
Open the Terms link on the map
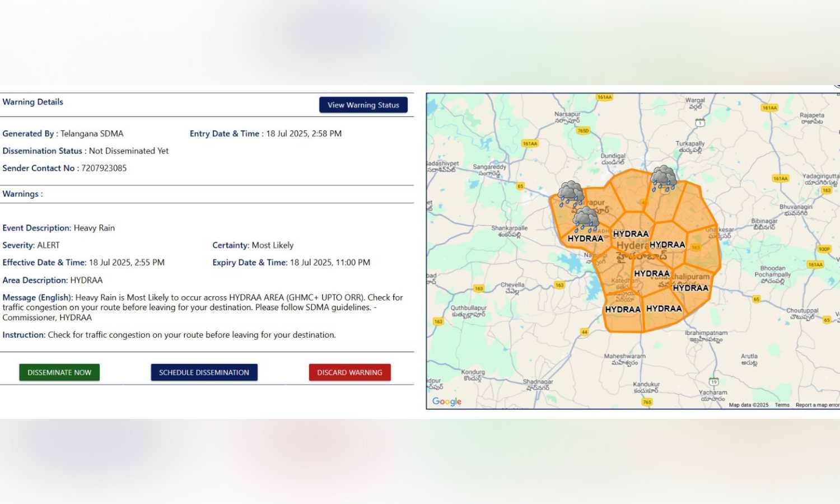782,405
